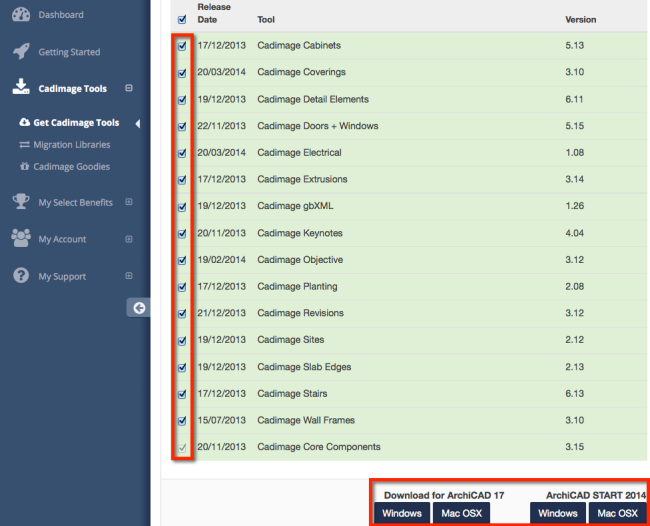This screenshot has width=650, height=526.
Task: Open Cadimage Goodies submenu item
Action: pos(71,167)
